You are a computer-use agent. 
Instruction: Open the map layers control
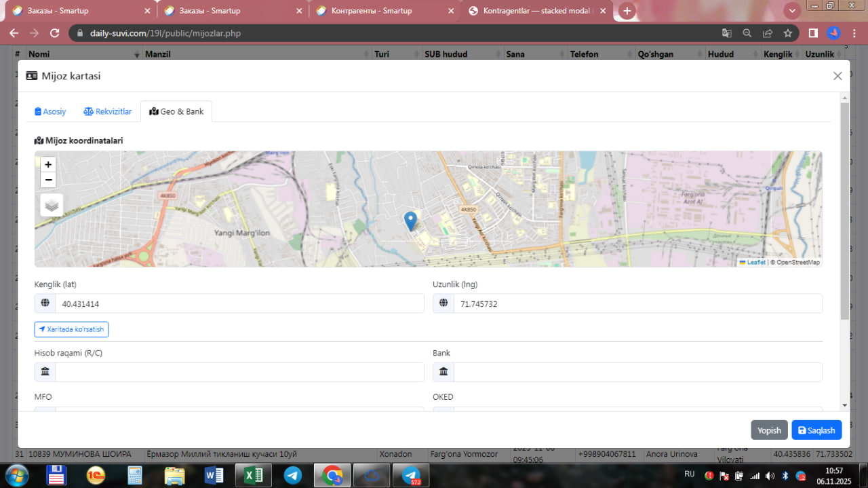(52, 204)
